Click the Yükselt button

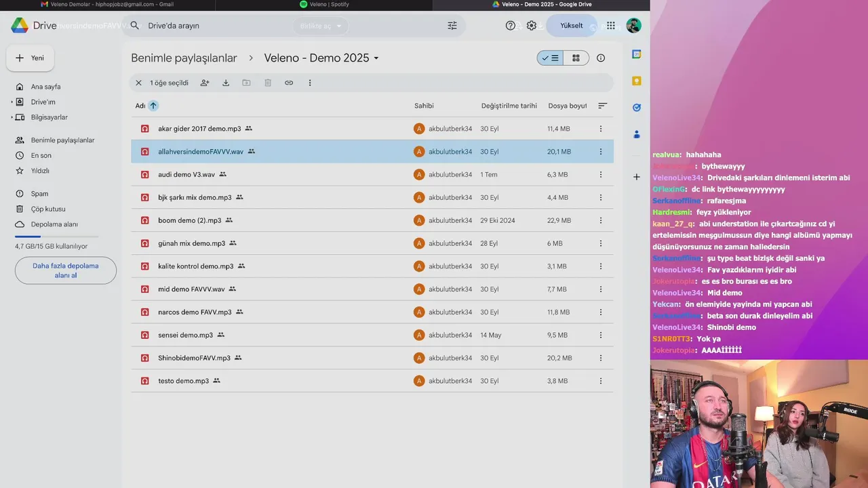572,26
